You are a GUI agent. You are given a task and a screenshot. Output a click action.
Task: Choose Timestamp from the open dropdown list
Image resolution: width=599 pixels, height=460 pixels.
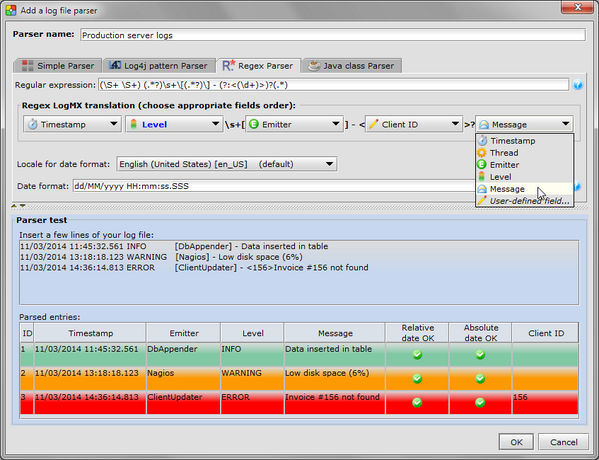(524, 141)
